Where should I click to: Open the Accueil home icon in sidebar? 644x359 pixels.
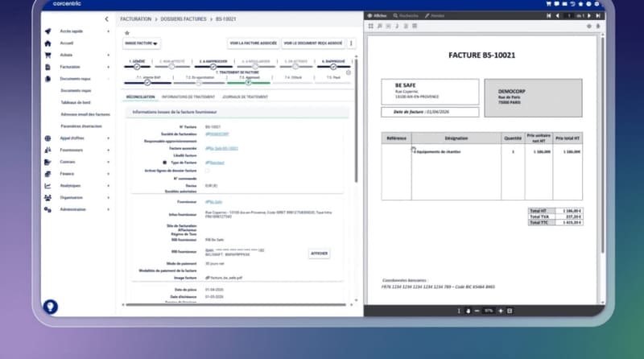click(47, 43)
